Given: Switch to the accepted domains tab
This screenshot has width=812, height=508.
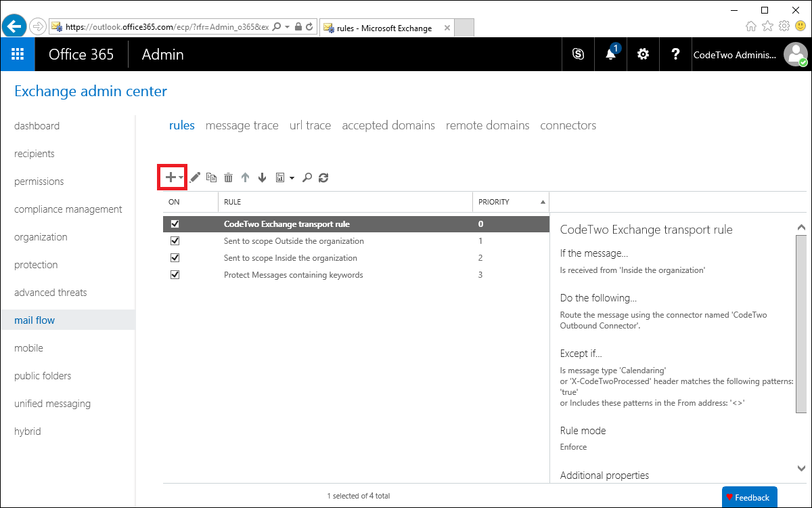Looking at the screenshot, I should pos(388,125).
